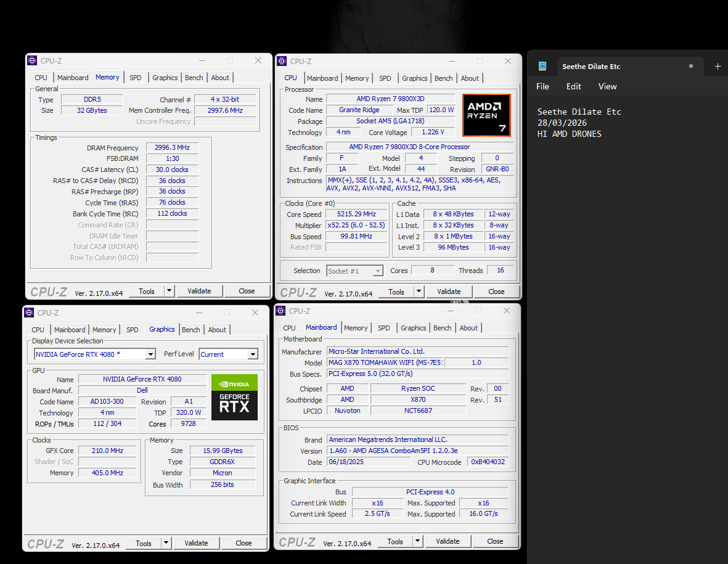Image resolution: width=728 pixels, height=564 pixels.
Task: Click the Max TDP 120.0 W value
Action: coord(441,110)
